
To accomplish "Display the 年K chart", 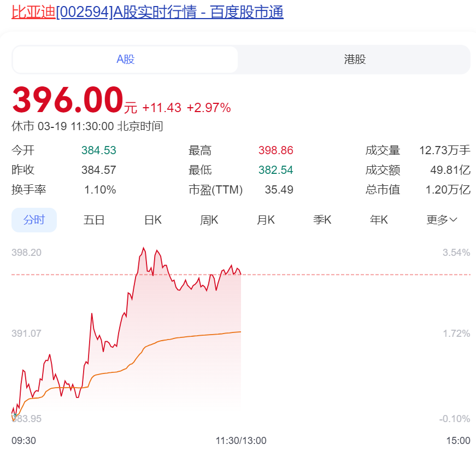I will pyautogui.click(x=379, y=220).
